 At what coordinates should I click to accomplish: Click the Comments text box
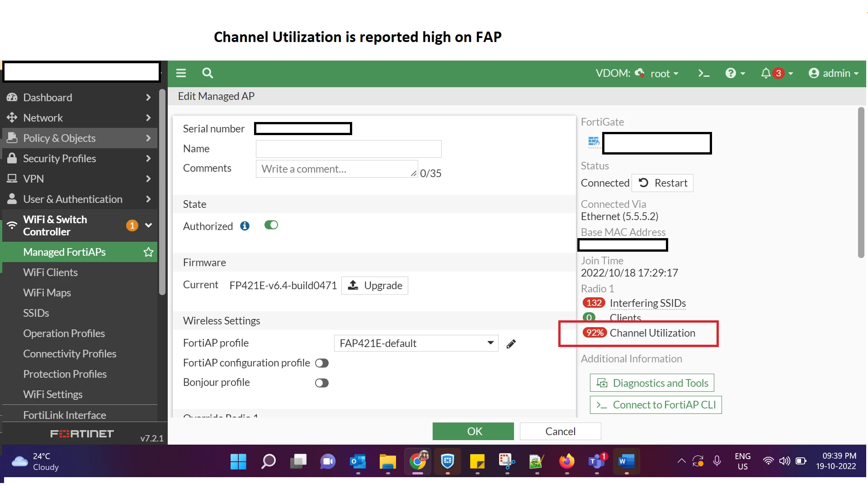click(337, 169)
